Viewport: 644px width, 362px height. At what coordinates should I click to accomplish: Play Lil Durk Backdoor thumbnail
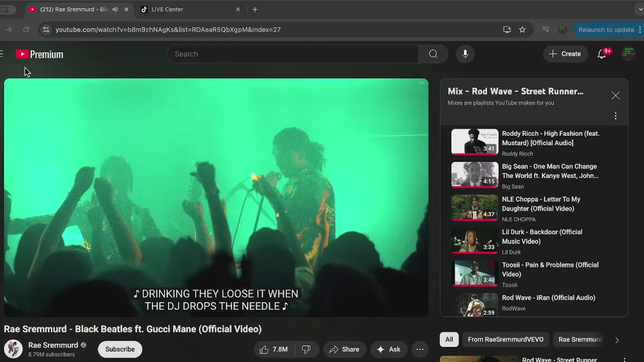coord(474,240)
